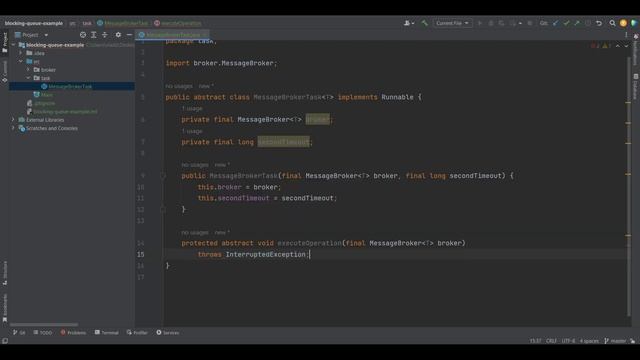Screen dimensions: 640x360
Task: Hide the Project panel with minus icon
Action: click(x=129, y=35)
